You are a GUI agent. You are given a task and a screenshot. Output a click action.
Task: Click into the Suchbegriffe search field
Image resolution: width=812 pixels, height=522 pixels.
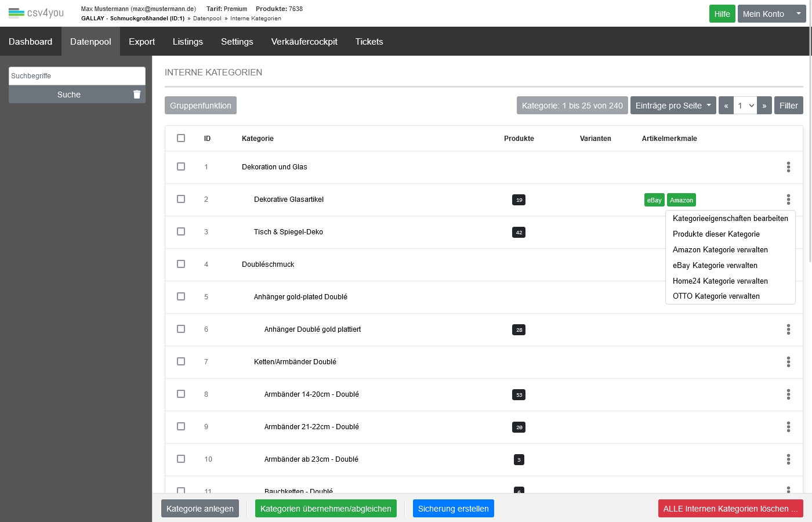(x=77, y=76)
